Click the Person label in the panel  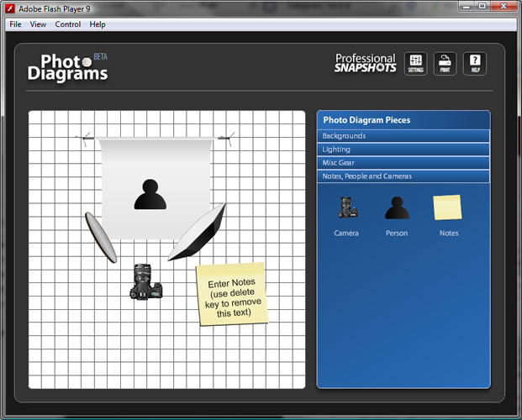click(397, 233)
